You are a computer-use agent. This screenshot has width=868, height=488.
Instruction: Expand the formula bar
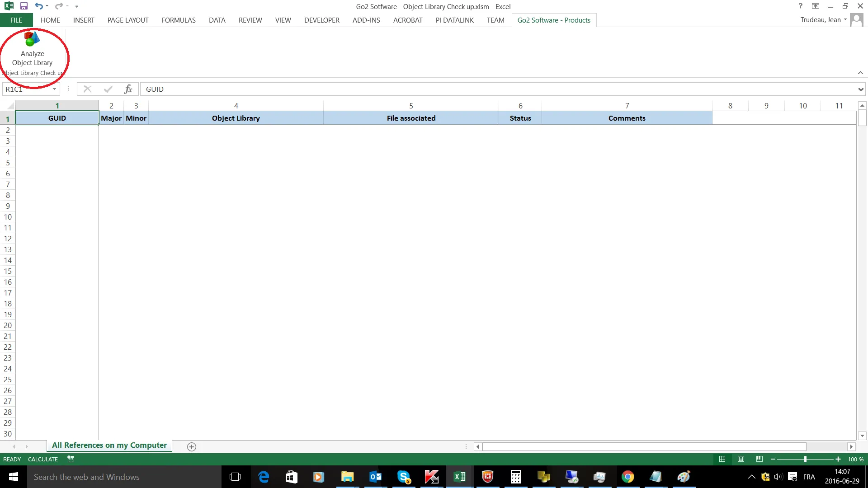pyautogui.click(x=860, y=89)
